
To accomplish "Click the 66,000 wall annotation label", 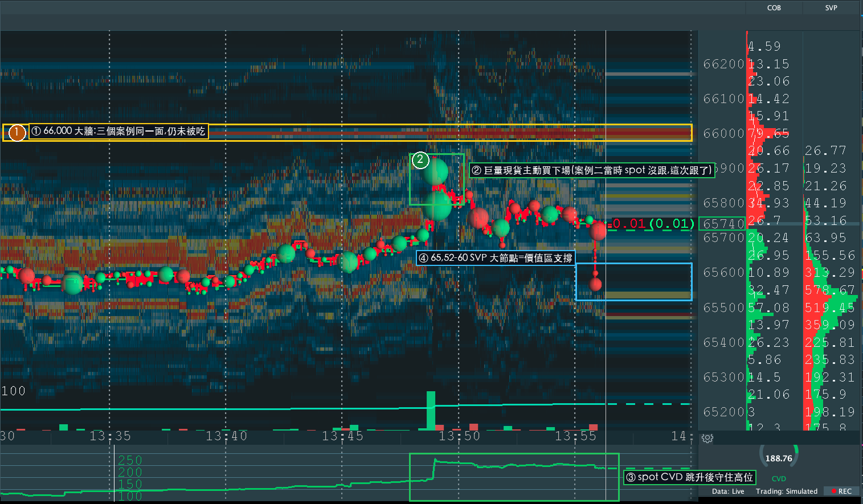I will [x=118, y=132].
